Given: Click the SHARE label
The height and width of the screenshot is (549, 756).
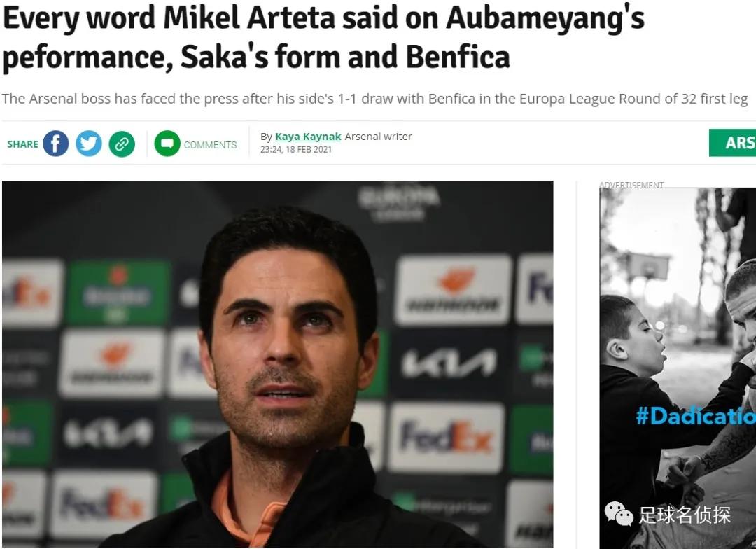Looking at the screenshot, I should pyautogui.click(x=22, y=144).
